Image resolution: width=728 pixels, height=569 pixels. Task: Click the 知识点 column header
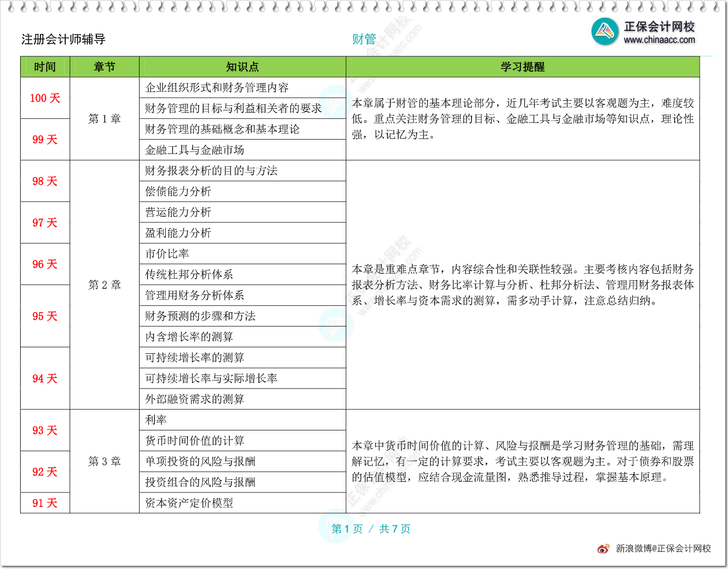tap(242, 67)
